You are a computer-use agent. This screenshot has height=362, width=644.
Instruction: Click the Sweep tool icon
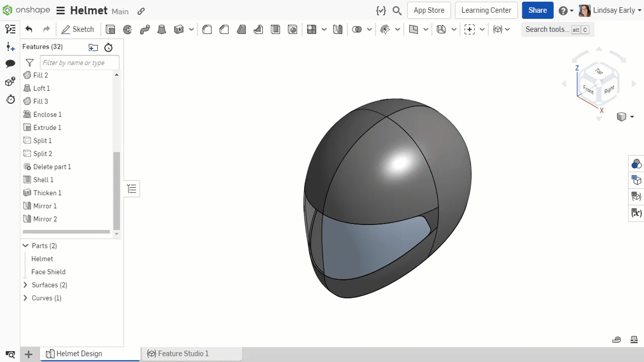tap(144, 29)
